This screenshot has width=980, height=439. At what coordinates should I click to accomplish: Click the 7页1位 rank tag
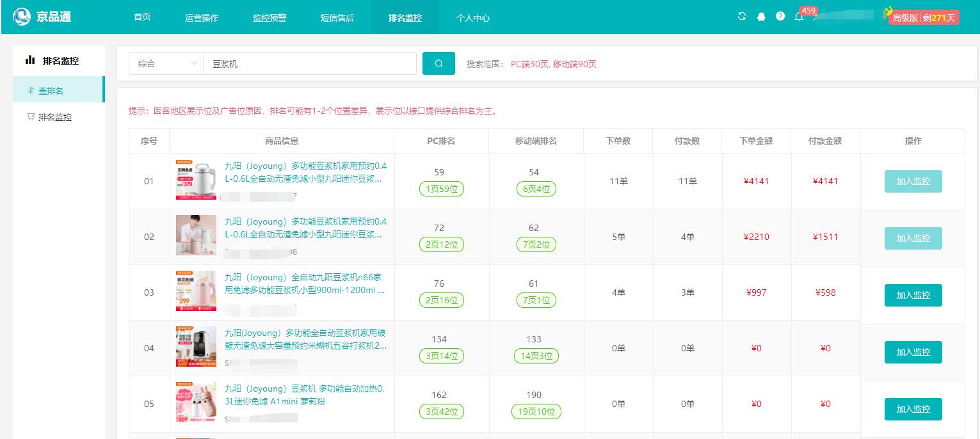click(536, 300)
